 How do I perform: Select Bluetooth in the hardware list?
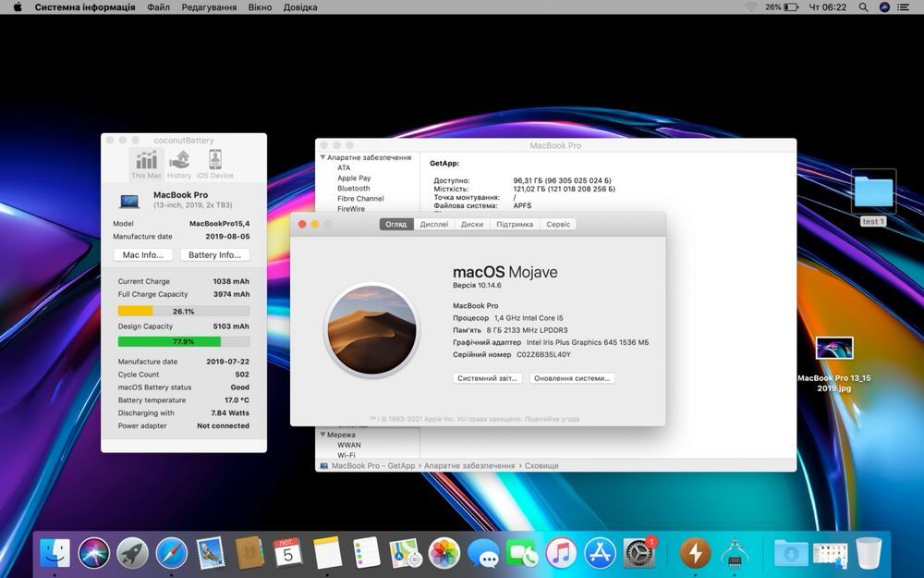pos(354,188)
